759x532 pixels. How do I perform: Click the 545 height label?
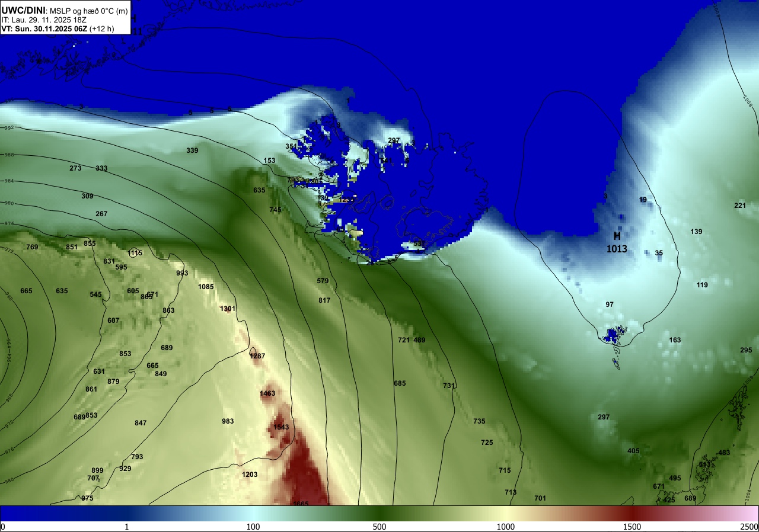click(95, 294)
